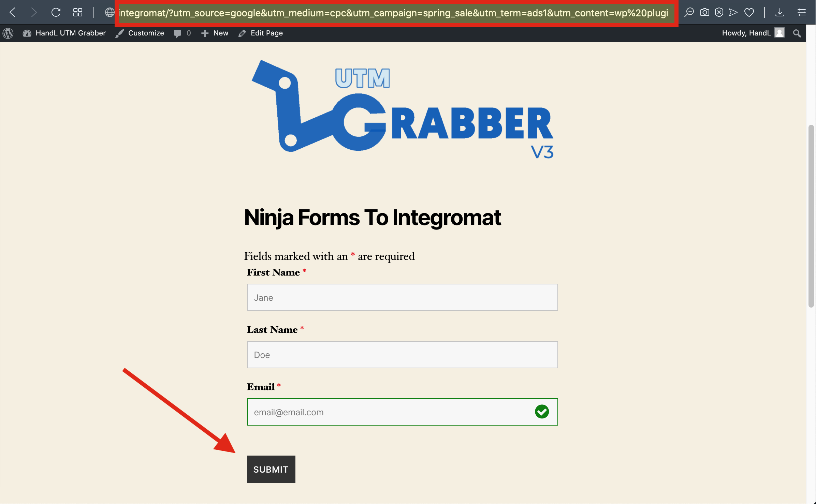
Task: Click the First Name input field
Action: click(x=402, y=297)
